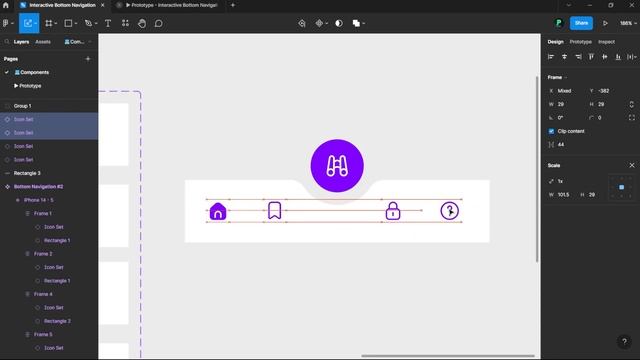Align selection to the bottom
Viewport: 640px width, 360px height.
coord(618,57)
